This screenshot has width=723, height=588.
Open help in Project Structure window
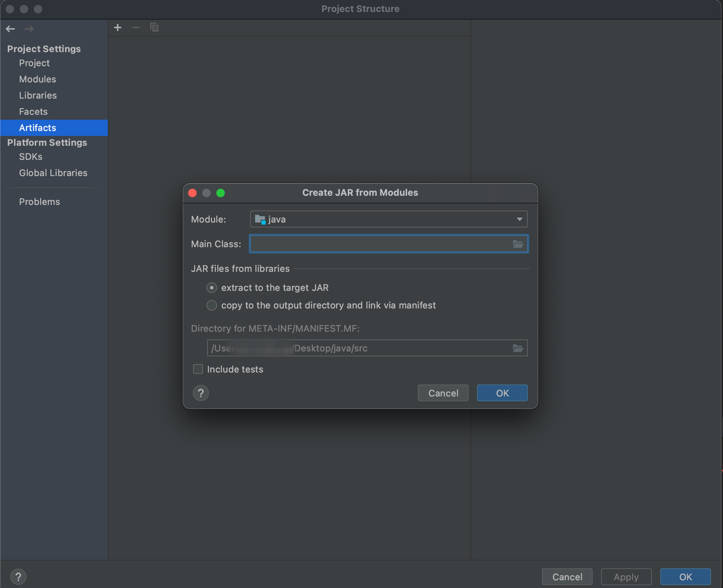tap(18, 577)
